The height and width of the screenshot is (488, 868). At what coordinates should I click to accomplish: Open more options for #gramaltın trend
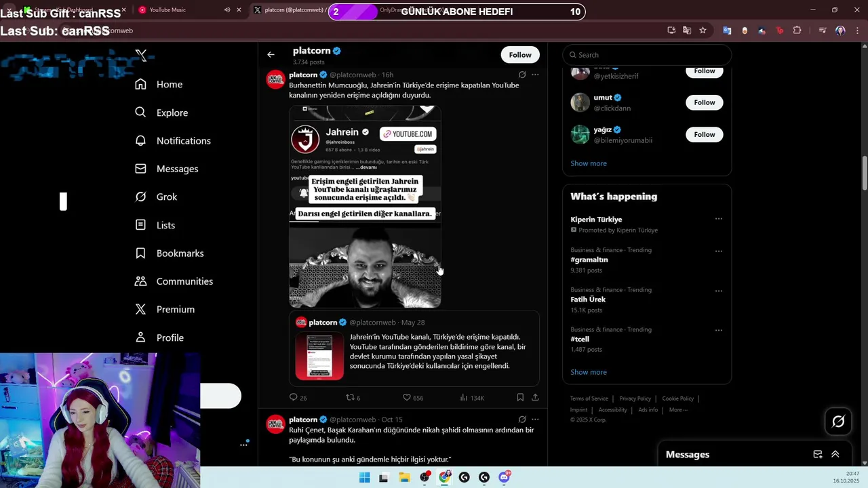719,251
